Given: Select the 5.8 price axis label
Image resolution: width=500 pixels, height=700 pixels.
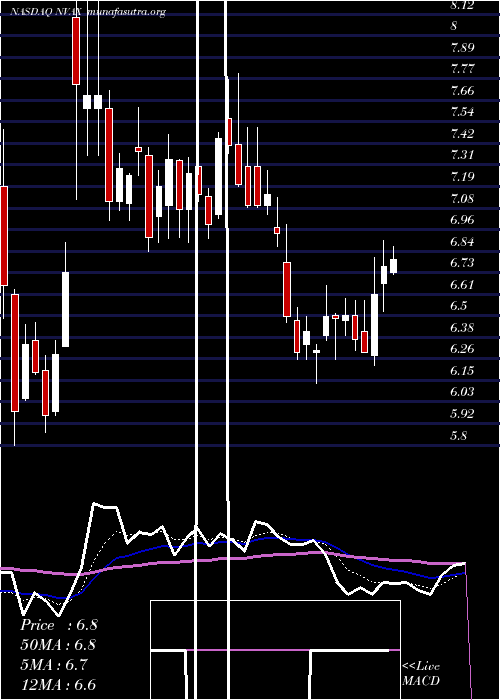Looking at the screenshot, I should coord(459,435).
